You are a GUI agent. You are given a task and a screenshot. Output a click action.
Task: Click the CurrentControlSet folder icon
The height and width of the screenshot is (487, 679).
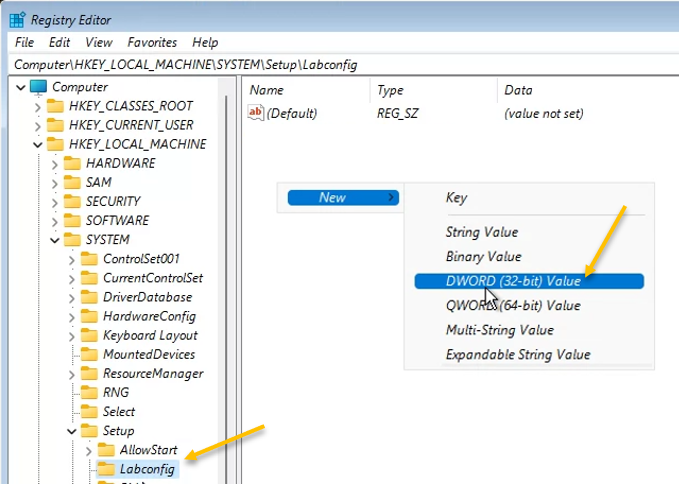point(89,277)
